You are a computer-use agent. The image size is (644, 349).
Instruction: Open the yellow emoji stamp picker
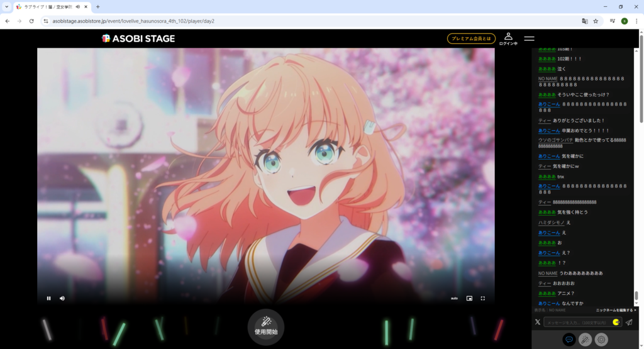tap(616, 323)
